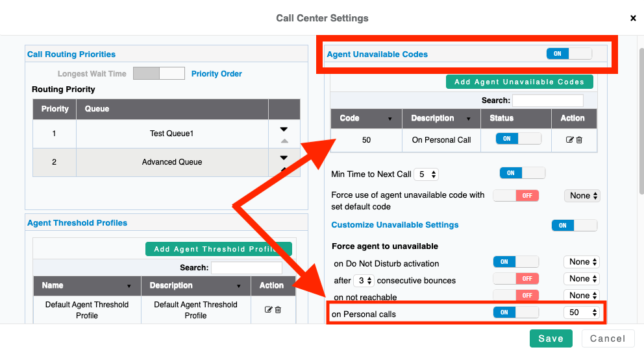Enable force use of agent unavailable code

coord(515,195)
